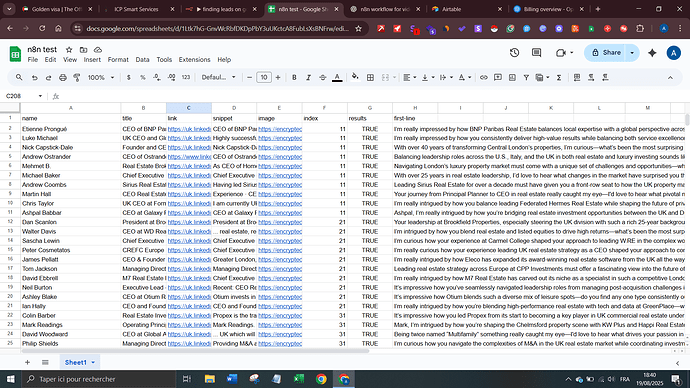Viewport: 690px width, 388px height.
Task: Expand the name box dropdown
Action: [40, 96]
